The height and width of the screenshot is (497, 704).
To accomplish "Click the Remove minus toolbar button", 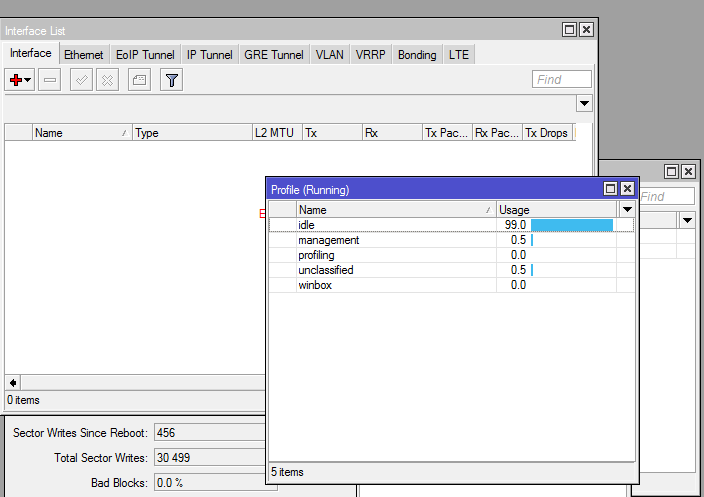I will click(49, 80).
